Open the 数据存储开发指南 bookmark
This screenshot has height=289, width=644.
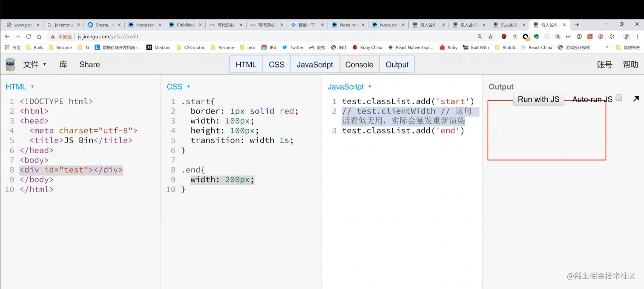(x=118, y=48)
